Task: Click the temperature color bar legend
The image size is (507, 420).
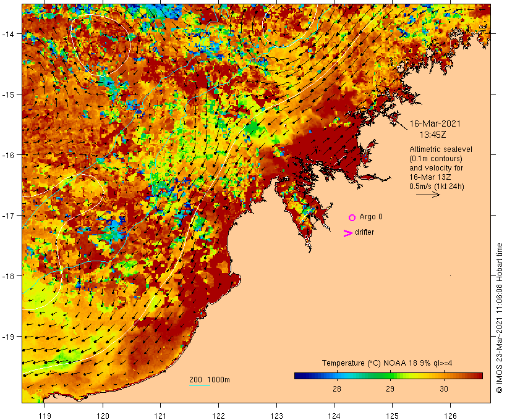Action: coord(388,376)
